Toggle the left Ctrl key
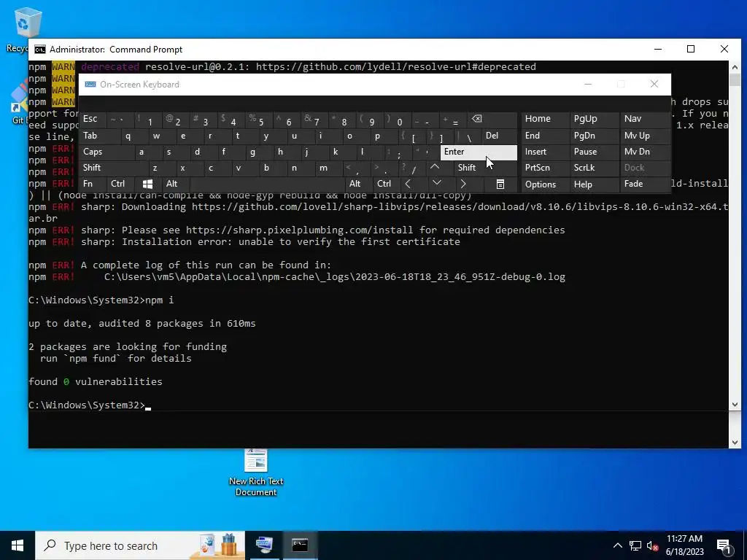This screenshot has width=747, height=560. click(123, 184)
